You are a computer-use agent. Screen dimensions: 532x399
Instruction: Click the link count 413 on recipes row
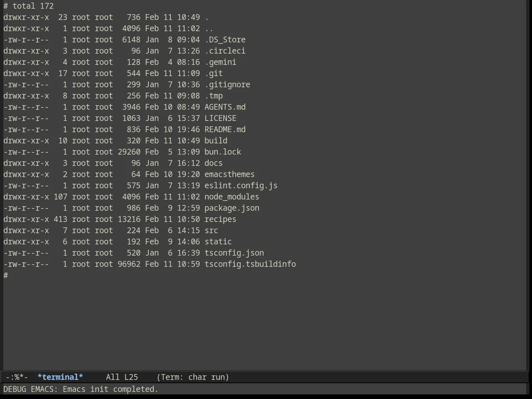click(60, 219)
